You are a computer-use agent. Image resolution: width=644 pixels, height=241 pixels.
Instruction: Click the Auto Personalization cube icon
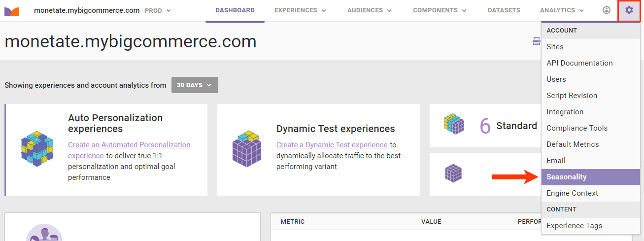37,148
